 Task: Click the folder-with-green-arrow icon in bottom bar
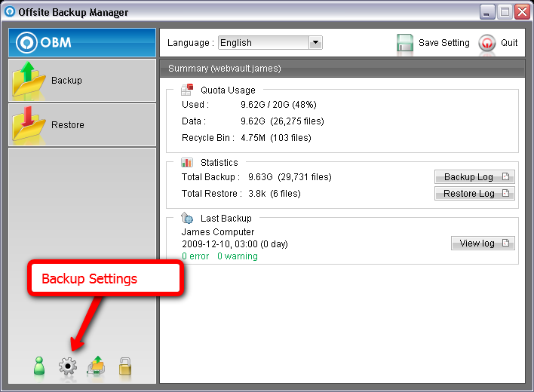click(x=96, y=367)
